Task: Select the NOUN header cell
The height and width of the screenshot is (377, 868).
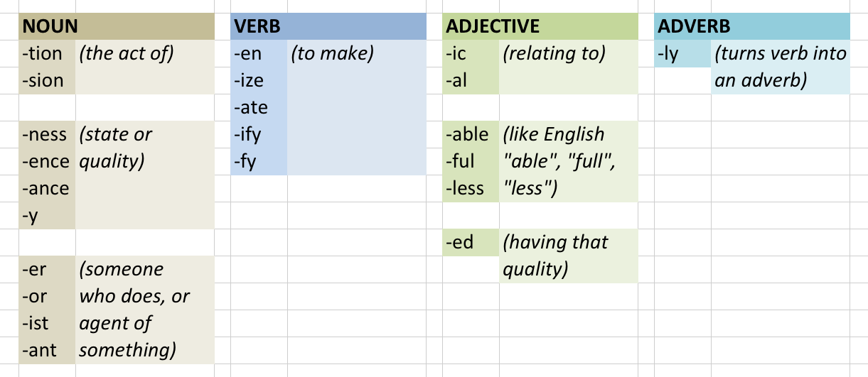Action: 117,27
